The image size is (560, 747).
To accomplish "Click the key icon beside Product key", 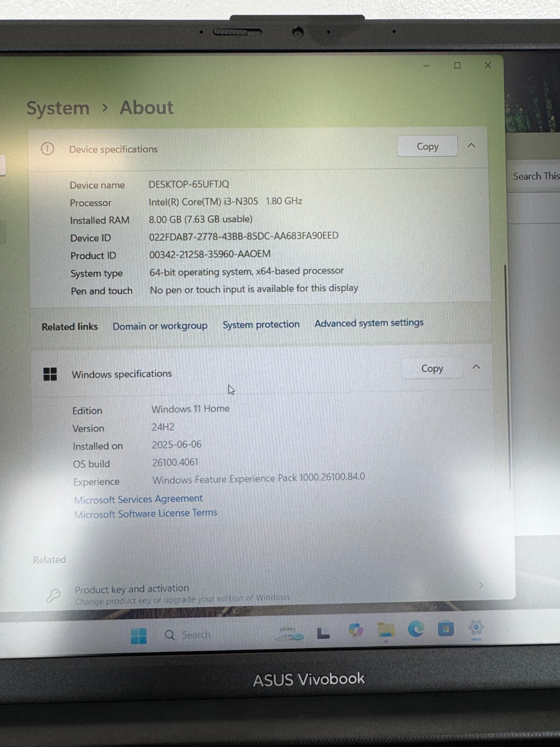I will pos(54,595).
